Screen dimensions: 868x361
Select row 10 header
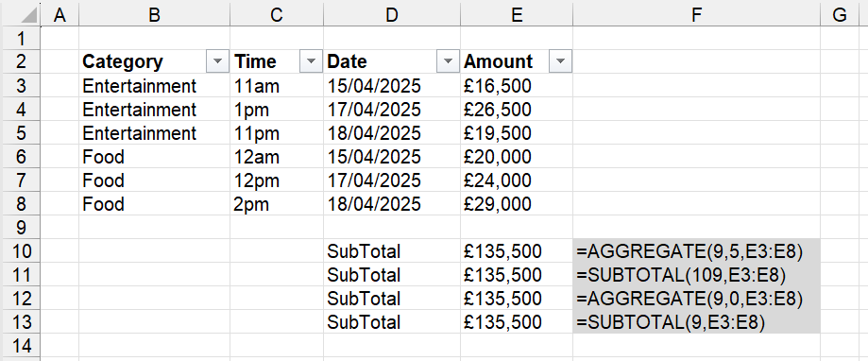tap(20, 251)
